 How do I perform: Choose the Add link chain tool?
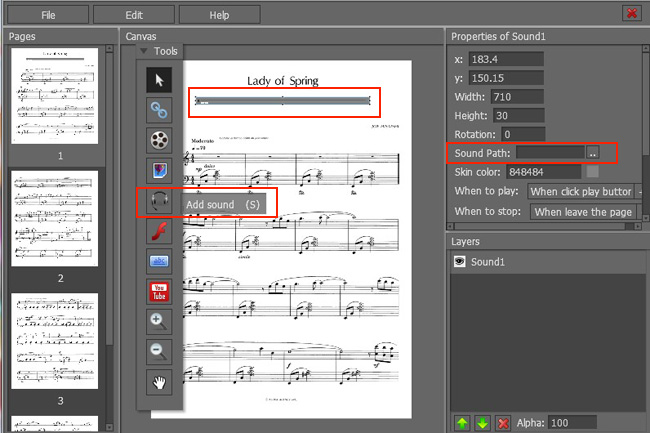[159, 110]
